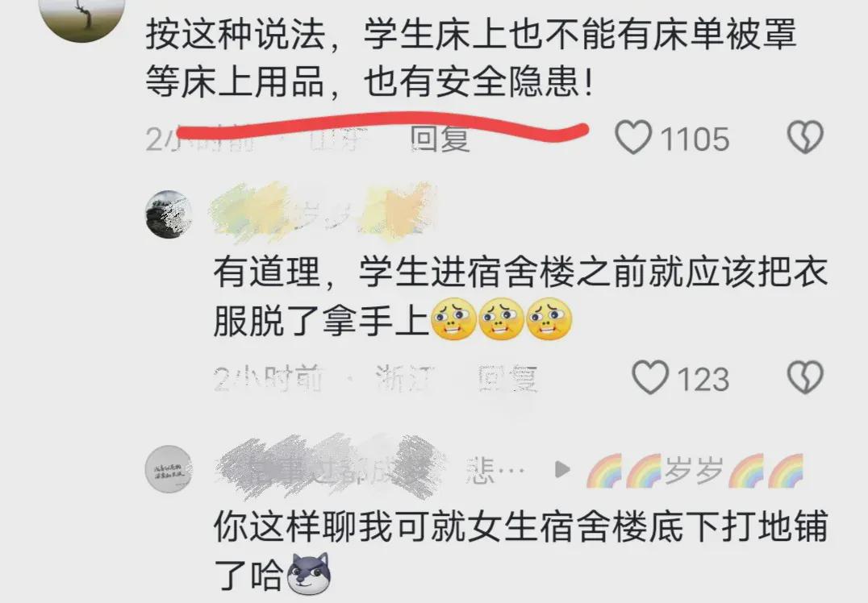868x603 pixels.
Task: Open avatar of first reply author
Action: (x=169, y=214)
